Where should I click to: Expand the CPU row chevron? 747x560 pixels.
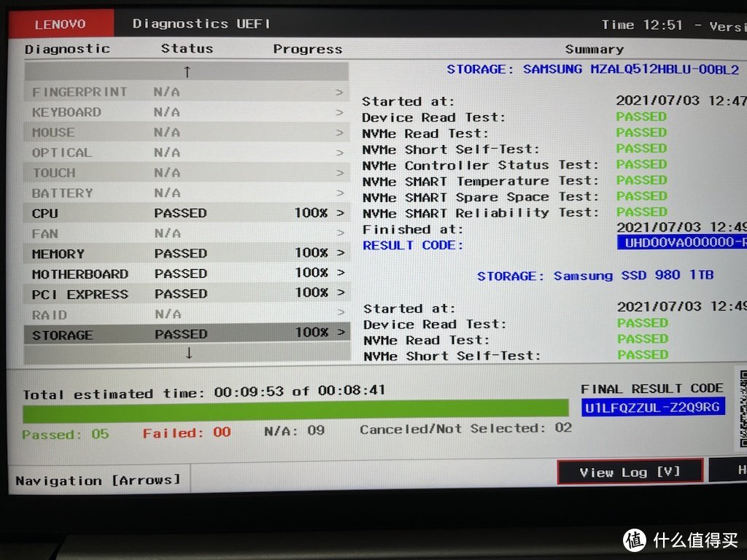[340, 213]
